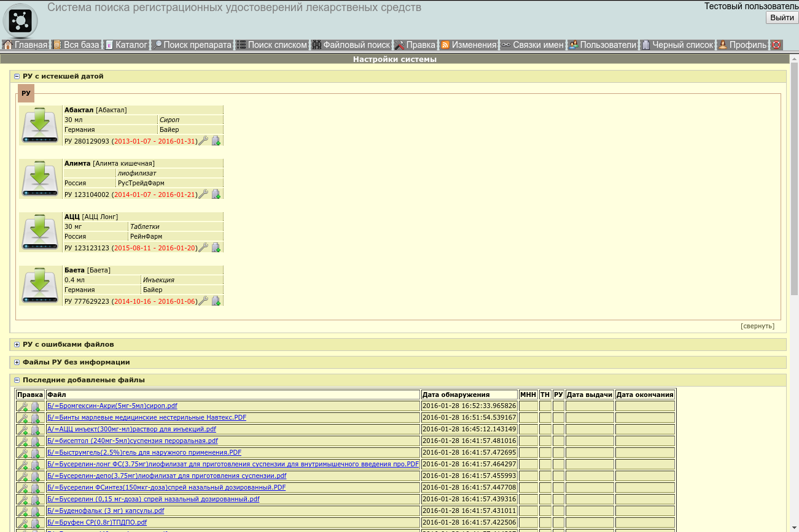Select the РУ tab in the expired section

click(x=26, y=93)
